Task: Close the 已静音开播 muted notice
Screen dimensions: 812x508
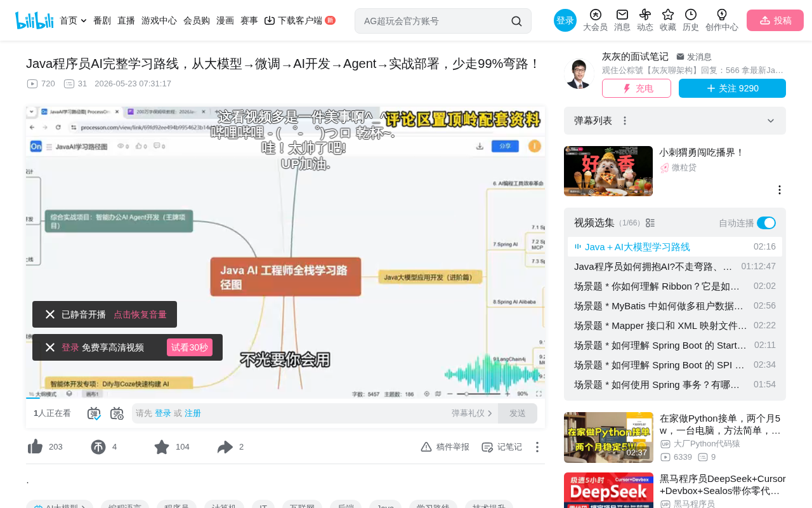Action: [x=50, y=314]
